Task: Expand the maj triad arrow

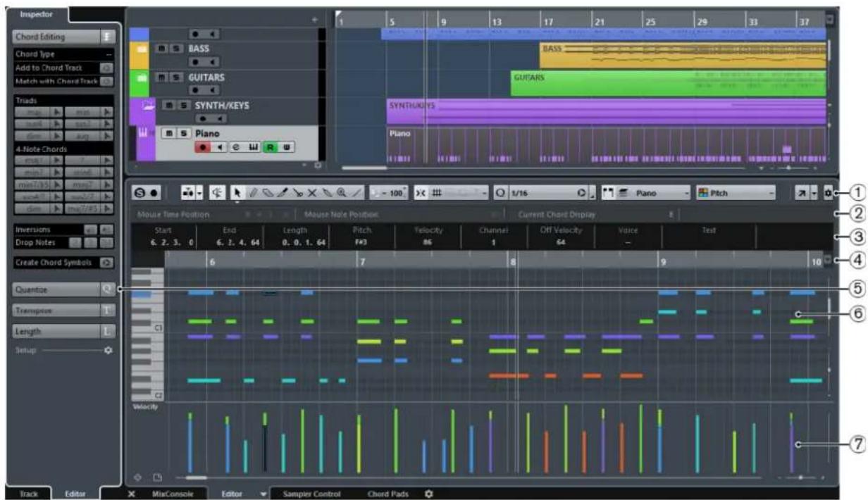Action: [57, 112]
